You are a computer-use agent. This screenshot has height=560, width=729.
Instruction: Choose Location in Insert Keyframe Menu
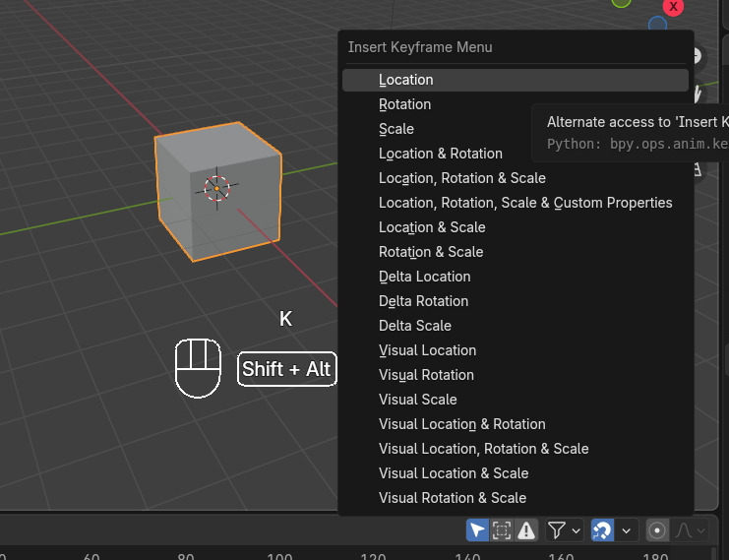coord(516,80)
